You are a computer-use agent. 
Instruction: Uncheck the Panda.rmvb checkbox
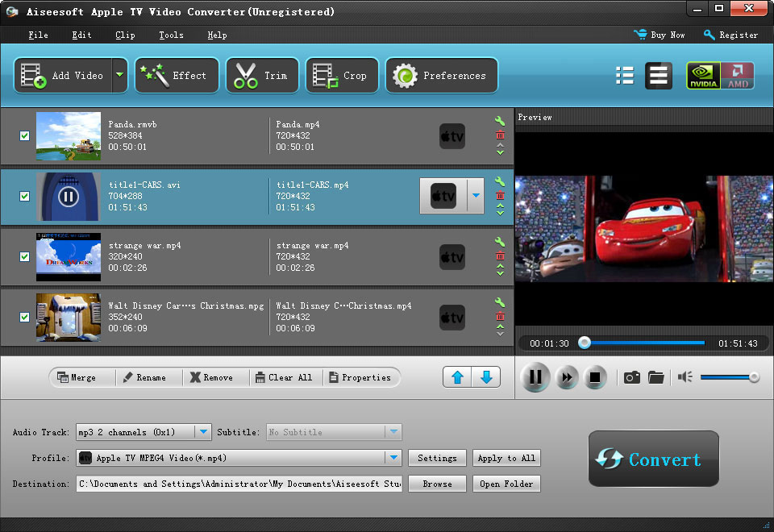(24, 135)
